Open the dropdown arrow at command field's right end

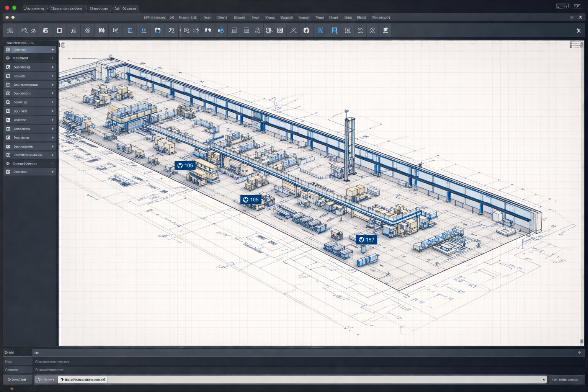pyautogui.click(x=544, y=380)
